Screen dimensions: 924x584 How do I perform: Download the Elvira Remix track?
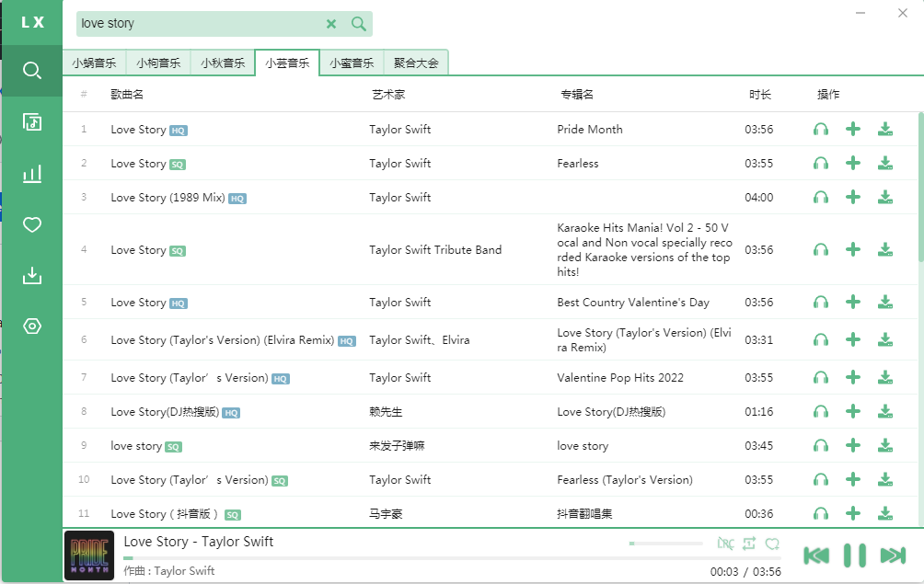coord(885,340)
